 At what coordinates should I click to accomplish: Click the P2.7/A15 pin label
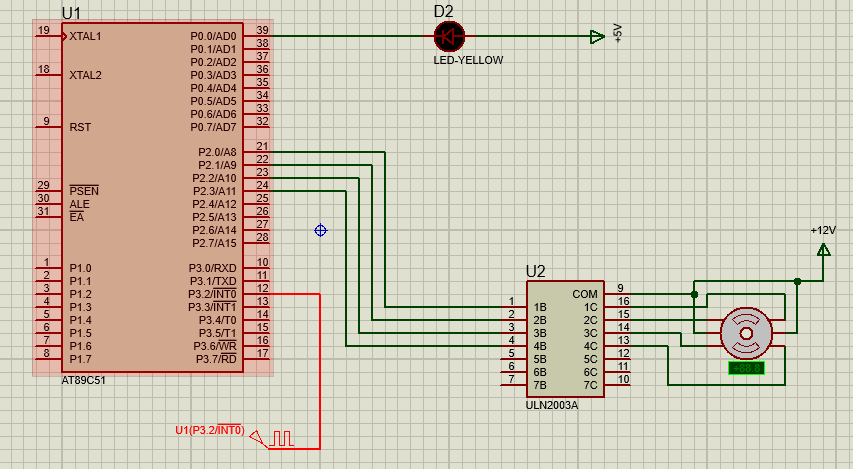214,243
